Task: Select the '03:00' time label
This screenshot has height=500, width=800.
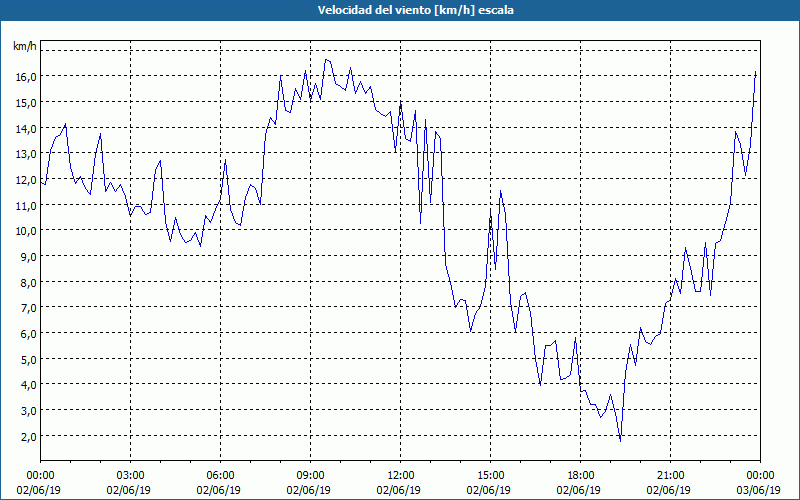Action: [x=130, y=476]
